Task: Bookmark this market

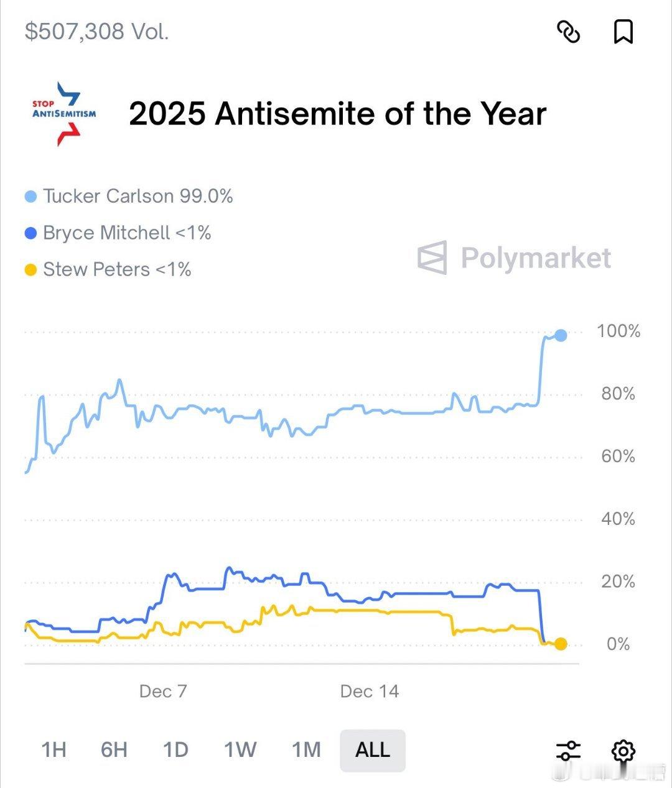Action: click(623, 32)
